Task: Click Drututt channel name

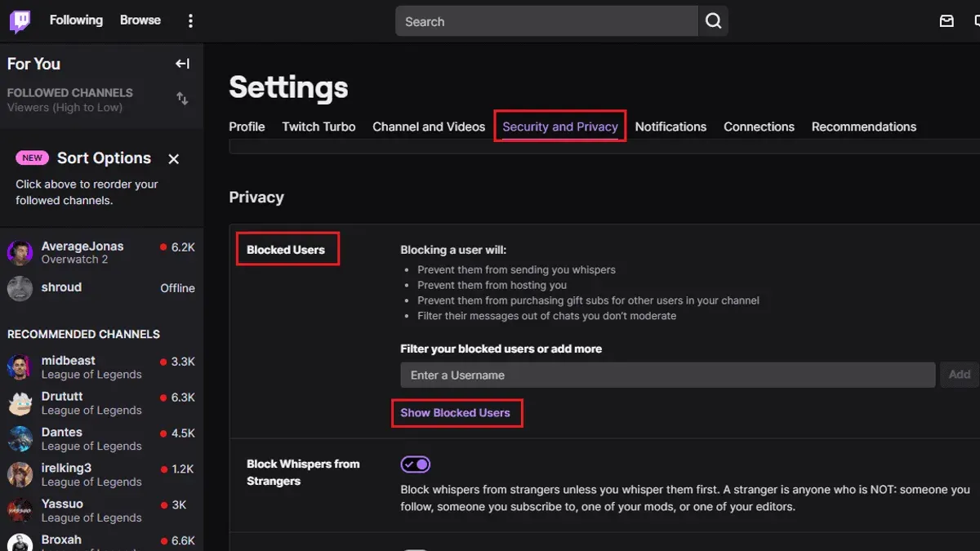Action: [x=62, y=396]
